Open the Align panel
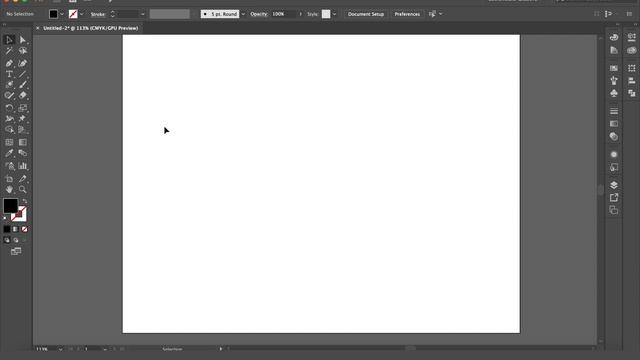This screenshot has width=640, height=360. coord(631,81)
